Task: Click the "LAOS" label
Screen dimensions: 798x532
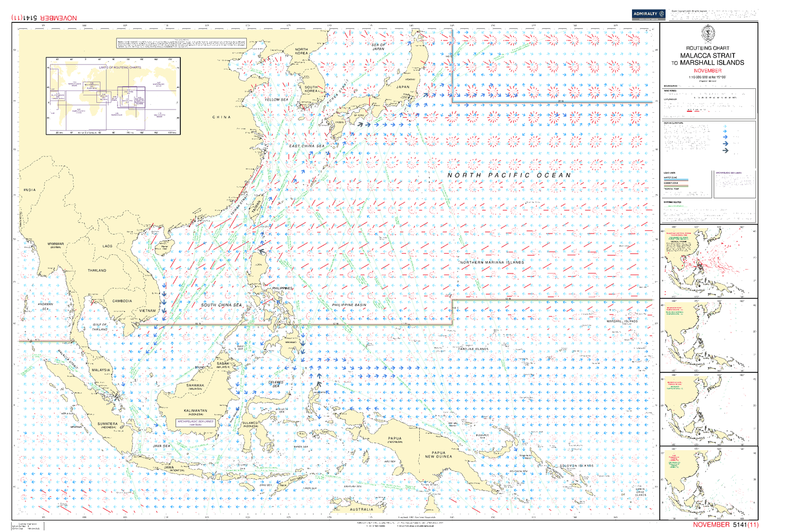Action: click(107, 246)
